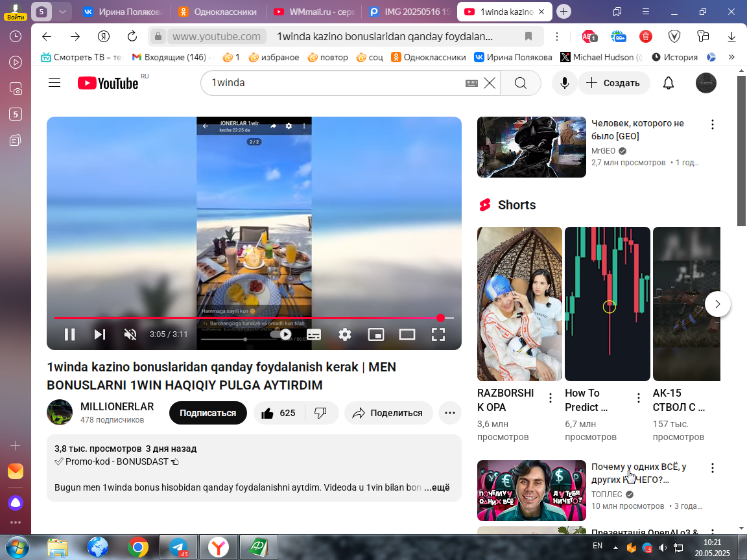Viewport: 747px width, 560px height.
Task: Click into the YouTube search field
Action: pyautogui.click(x=333, y=83)
